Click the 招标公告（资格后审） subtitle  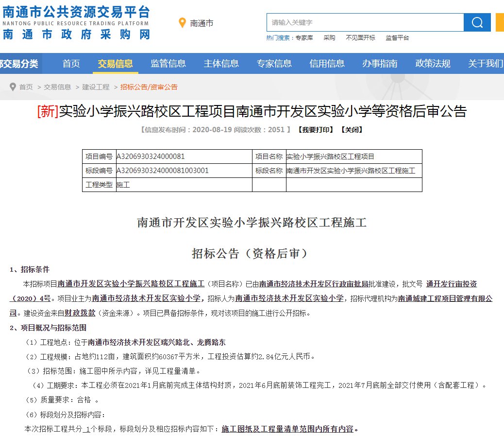pyautogui.click(x=250, y=254)
